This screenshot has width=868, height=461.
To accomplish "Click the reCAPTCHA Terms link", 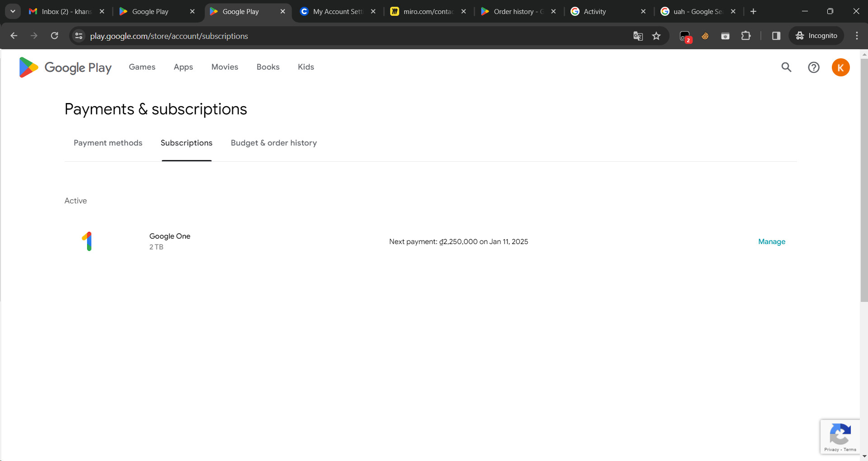I will 850,450.
